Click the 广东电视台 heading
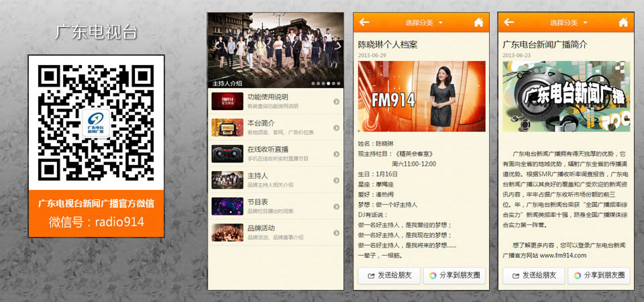 pos(96,32)
